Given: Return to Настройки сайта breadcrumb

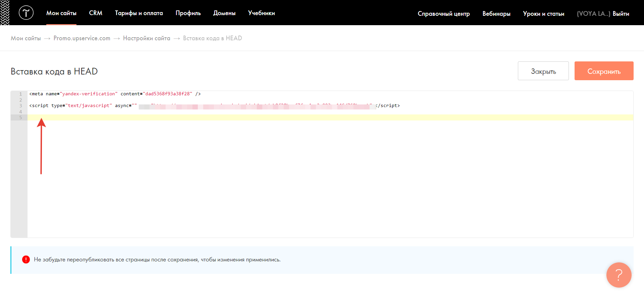Looking at the screenshot, I should tap(147, 38).
